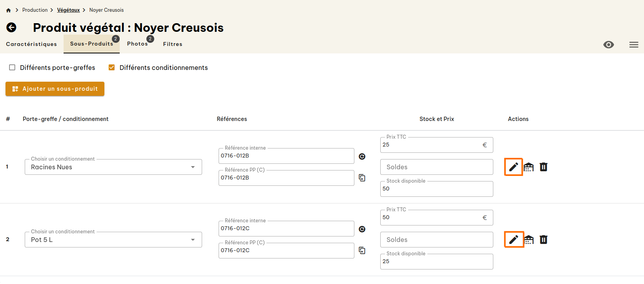The height and width of the screenshot is (284, 644).
Task: Click the back arrow beside the page title
Action: click(11, 27)
